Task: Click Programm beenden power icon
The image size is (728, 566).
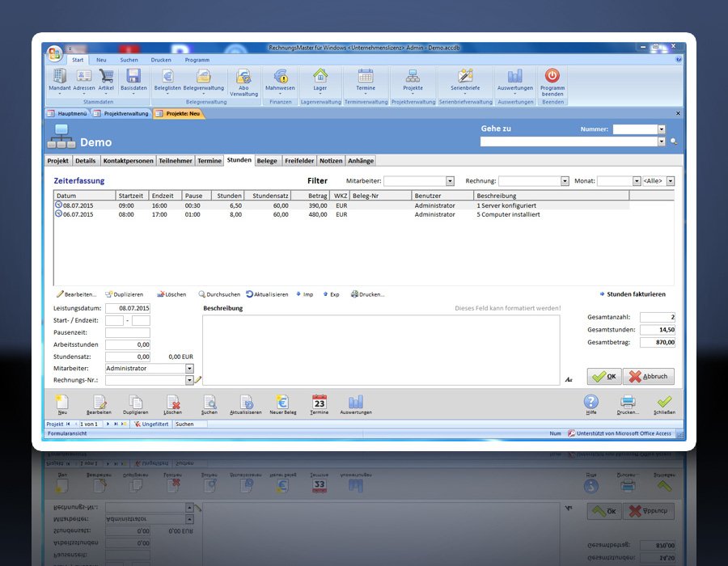Action: [552, 77]
